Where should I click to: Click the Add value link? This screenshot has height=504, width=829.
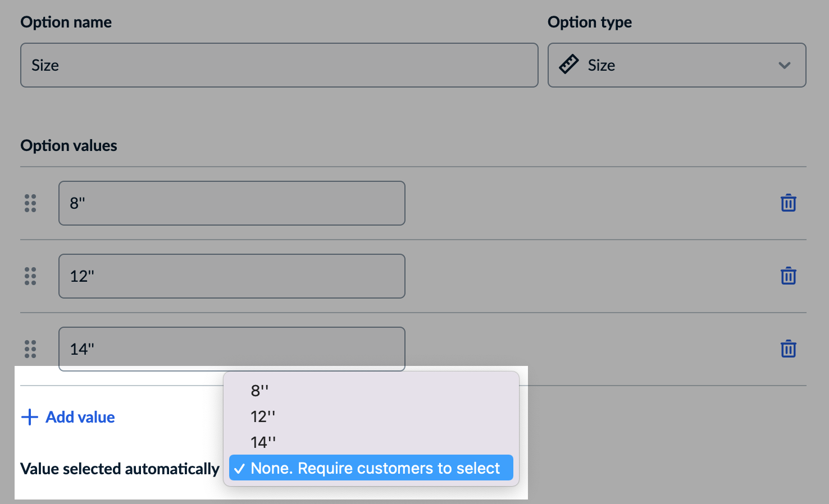[80, 417]
